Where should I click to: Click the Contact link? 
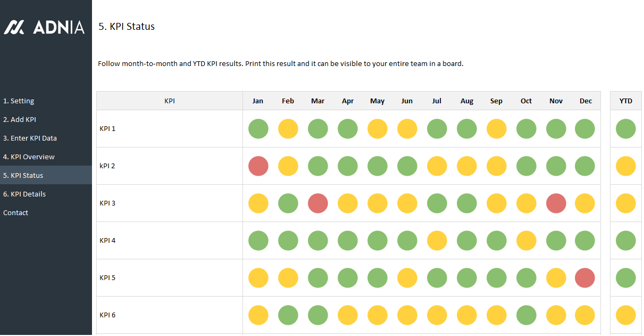[16, 213]
